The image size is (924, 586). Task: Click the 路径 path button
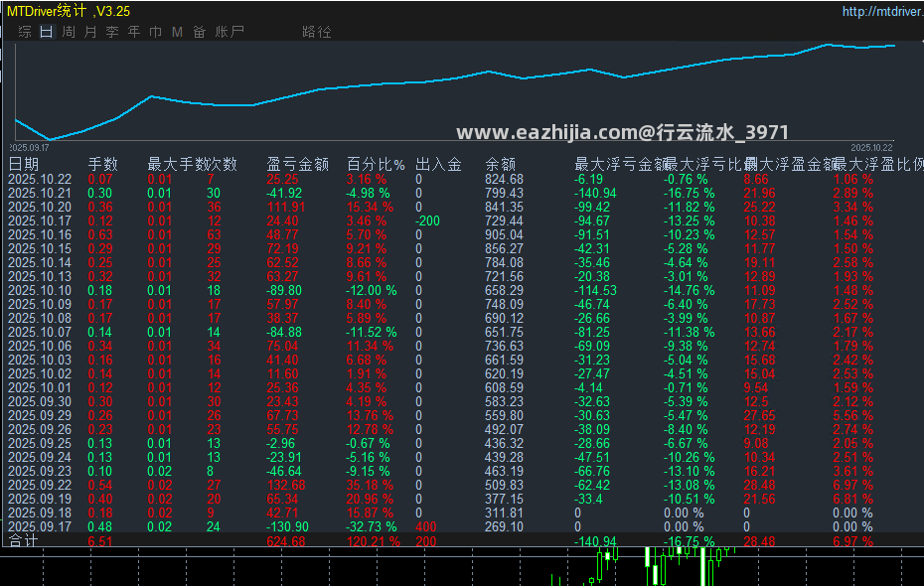317,32
